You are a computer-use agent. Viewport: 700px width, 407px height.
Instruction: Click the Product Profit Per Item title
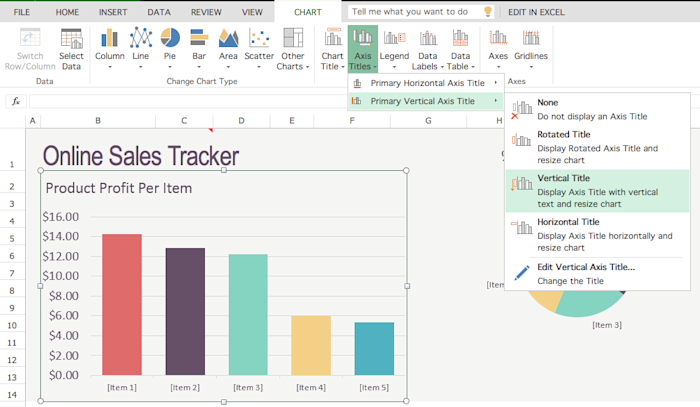pos(119,188)
